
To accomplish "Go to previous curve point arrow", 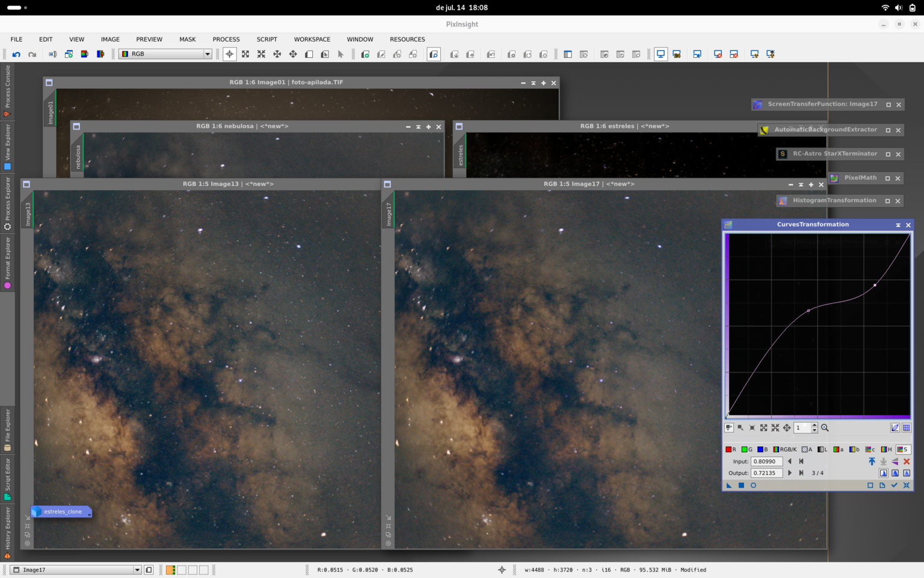I will 790,461.
